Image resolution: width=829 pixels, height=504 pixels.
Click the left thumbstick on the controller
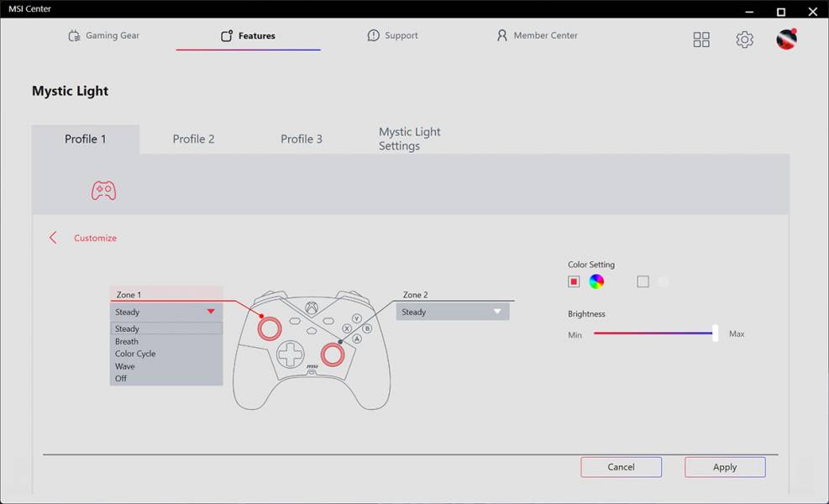269,328
